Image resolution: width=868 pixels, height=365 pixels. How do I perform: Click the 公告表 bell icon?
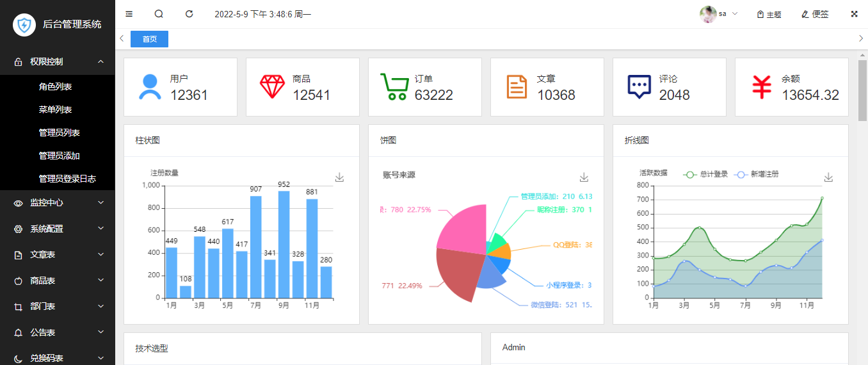(x=18, y=332)
